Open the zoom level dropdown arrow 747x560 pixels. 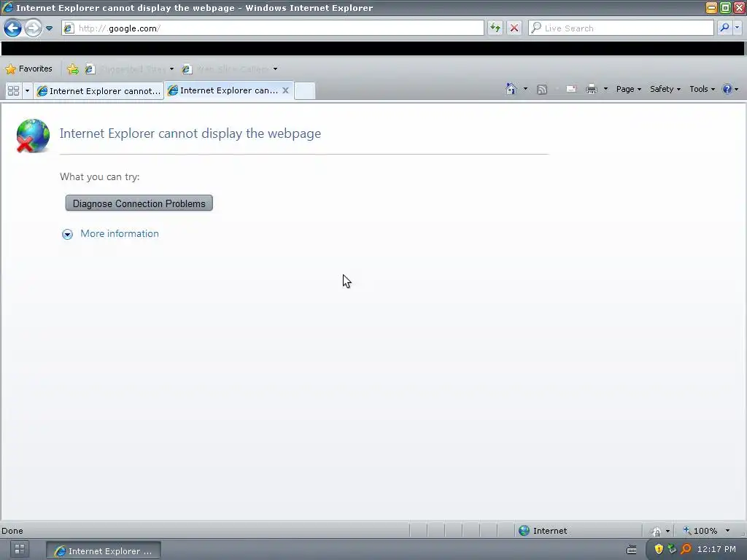click(x=727, y=531)
